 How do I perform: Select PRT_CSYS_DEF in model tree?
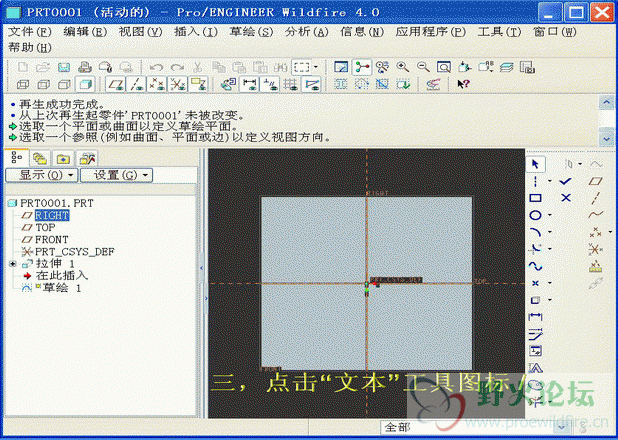coord(74,252)
